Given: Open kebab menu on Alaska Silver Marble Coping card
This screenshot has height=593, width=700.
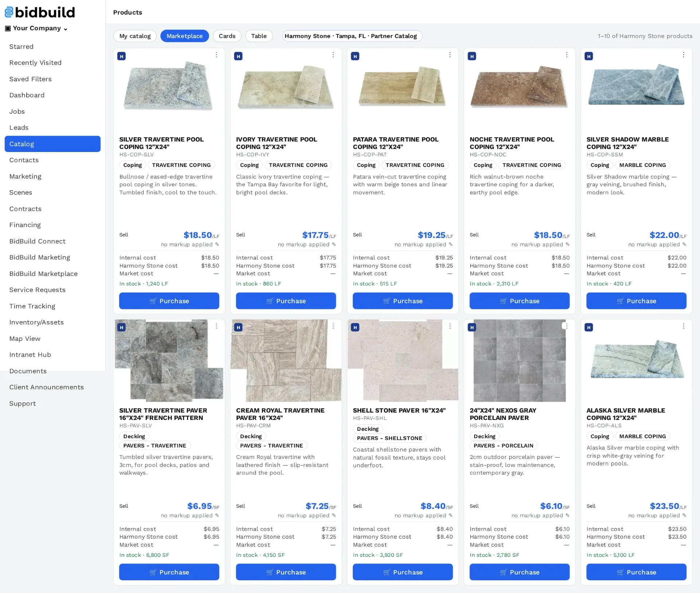Looking at the screenshot, I should (683, 326).
